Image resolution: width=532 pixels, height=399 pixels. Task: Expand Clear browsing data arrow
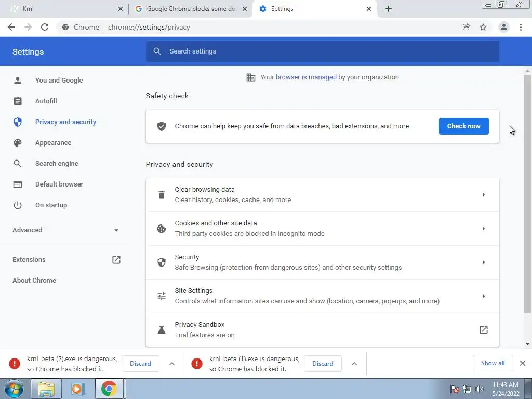(484, 195)
